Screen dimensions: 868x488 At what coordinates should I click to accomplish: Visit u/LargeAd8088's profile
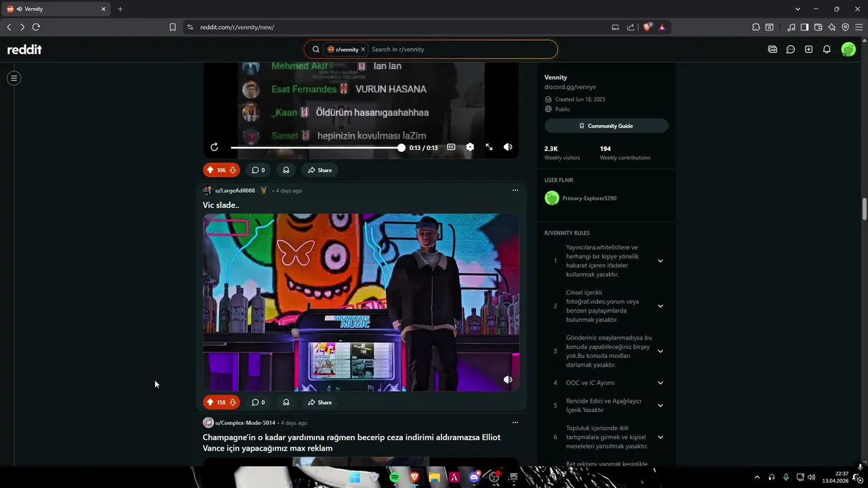235,190
